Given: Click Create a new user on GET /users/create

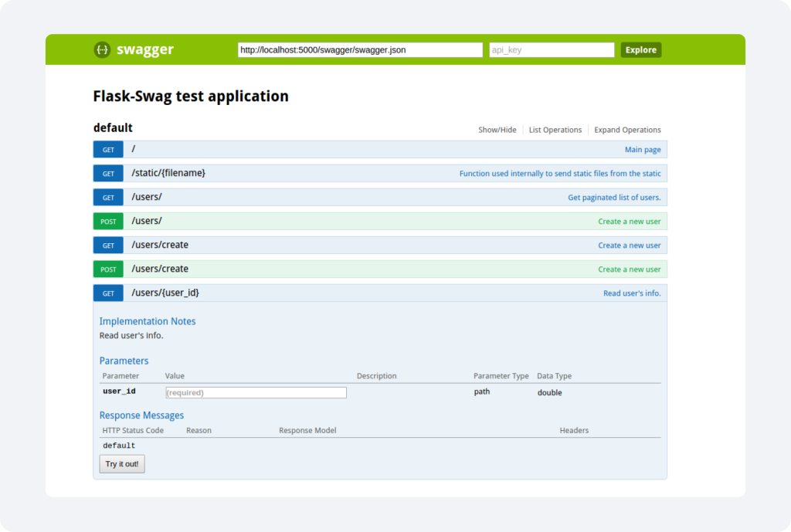Looking at the screenshot, I should tap(630, 246).
